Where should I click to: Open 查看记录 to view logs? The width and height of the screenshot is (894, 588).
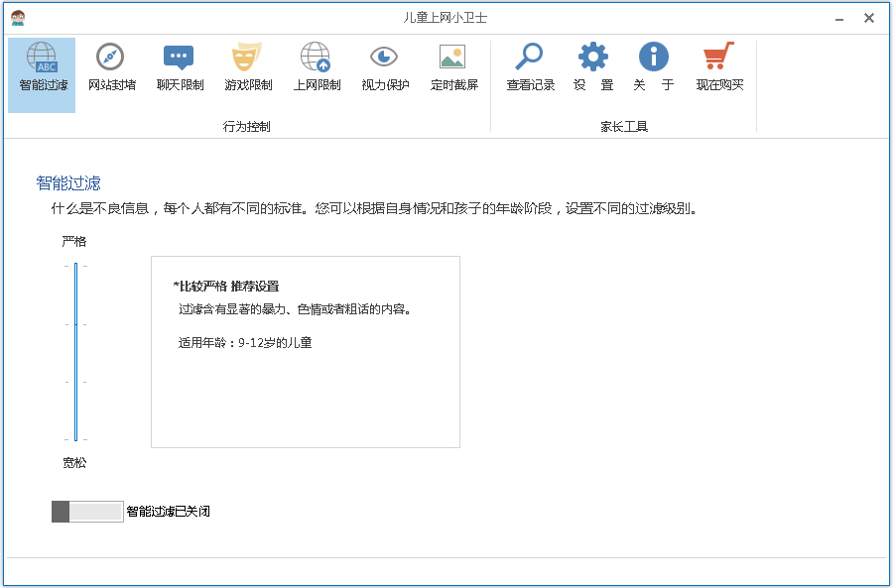point(530,67)
